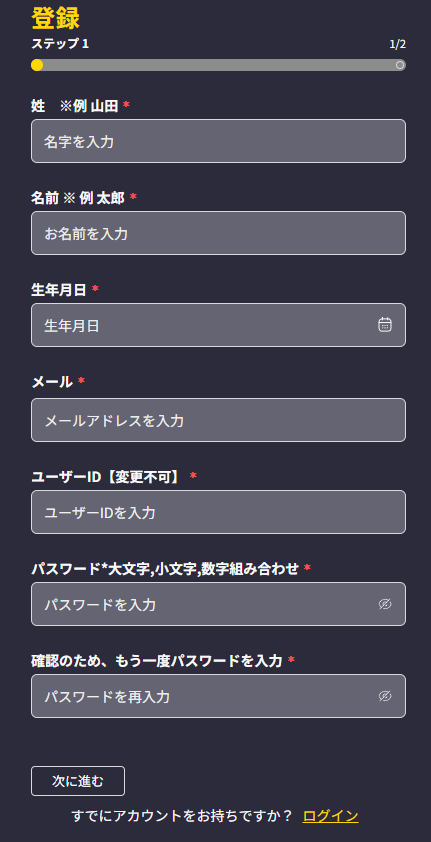Viewport: 431px width, 842px height.
Task: Toggle visibility in パスワードを再入力 field
Action: coord(385,696)
